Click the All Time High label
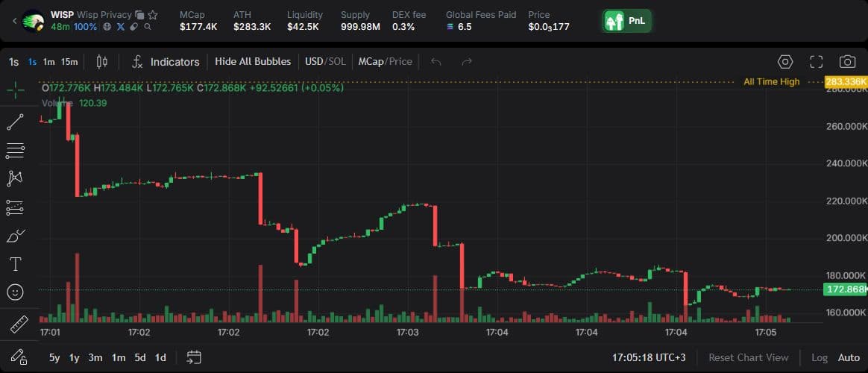 coord(772,82)
